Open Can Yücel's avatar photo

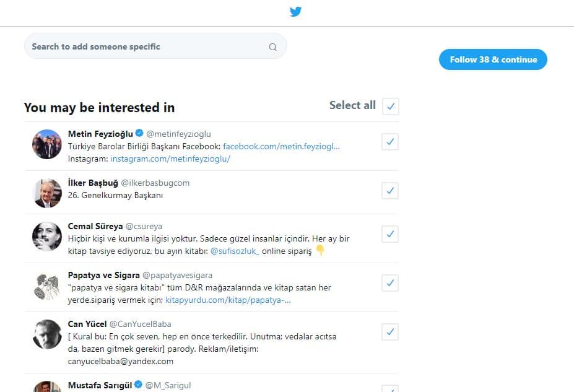47,334
